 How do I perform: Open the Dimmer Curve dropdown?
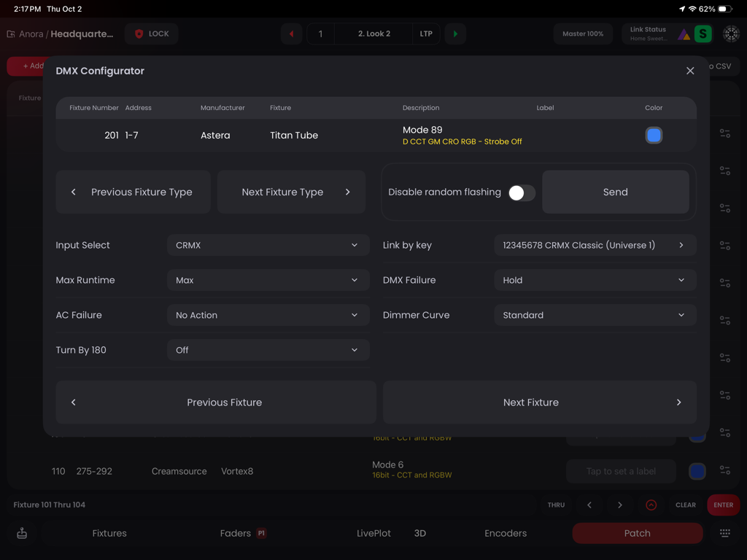(x=595, y=315)
